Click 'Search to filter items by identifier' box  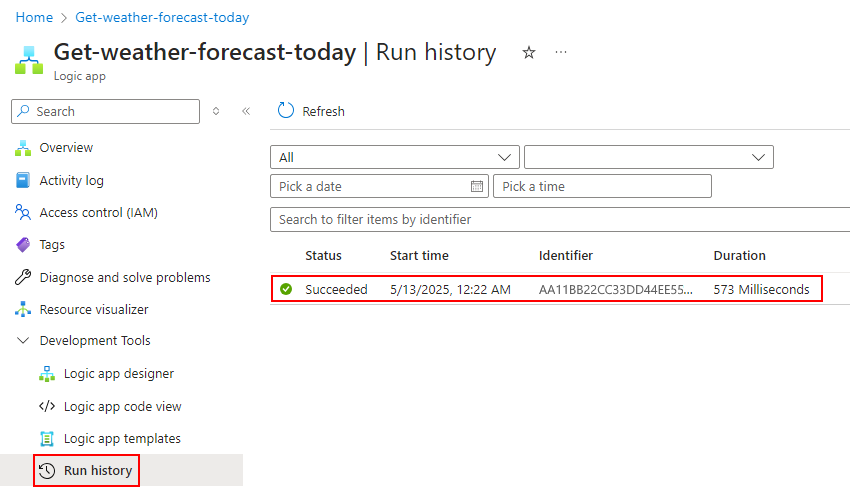point(560,219)
